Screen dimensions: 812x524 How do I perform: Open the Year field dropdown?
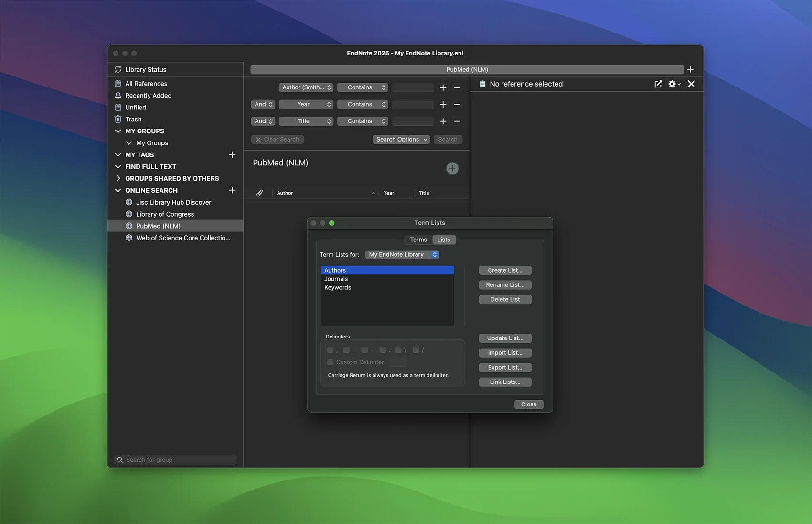pos(306,104)
